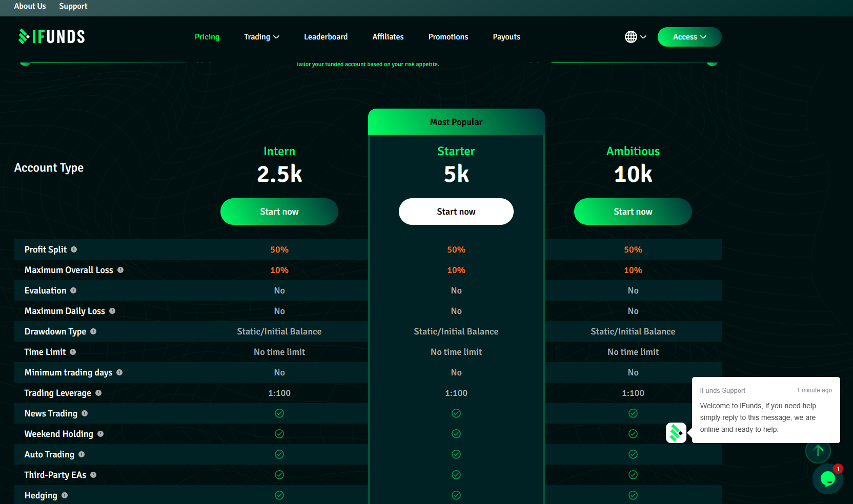Open the Payouts page

click(x=506, y=37)
